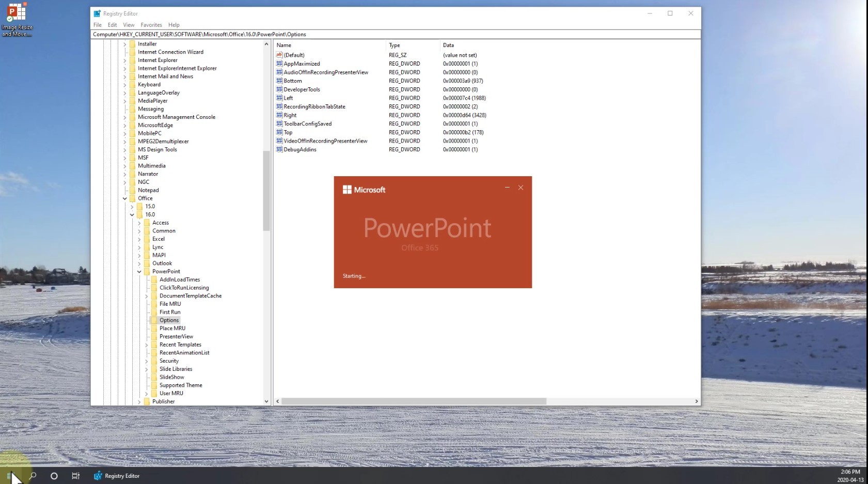Expand the Publisher key
Screen dimensions: 868x484
pos(139,401)
